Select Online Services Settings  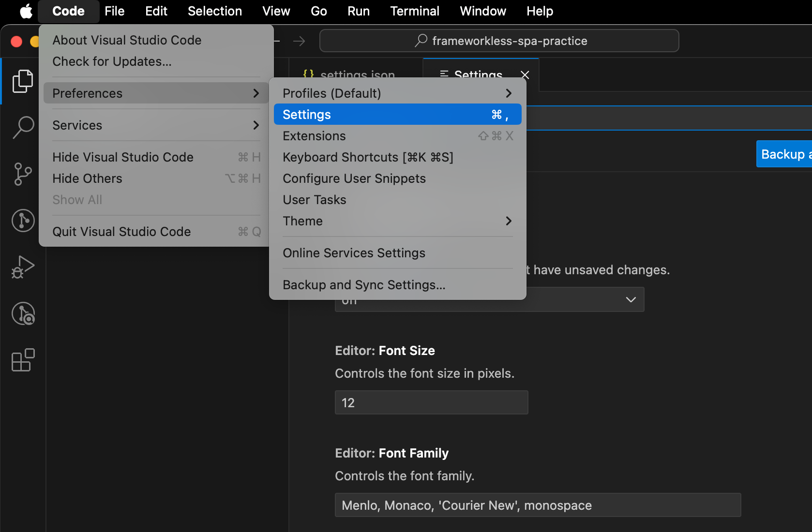[x=397, y=253]
